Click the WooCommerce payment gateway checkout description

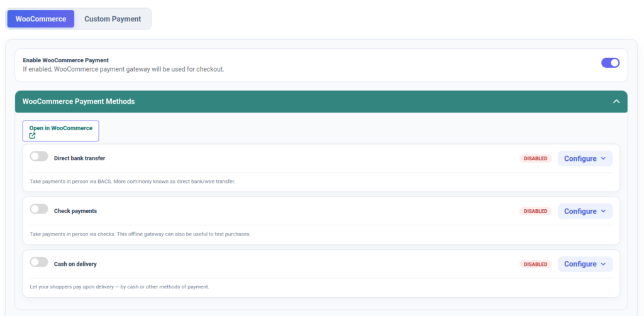[x=124, y=69]
